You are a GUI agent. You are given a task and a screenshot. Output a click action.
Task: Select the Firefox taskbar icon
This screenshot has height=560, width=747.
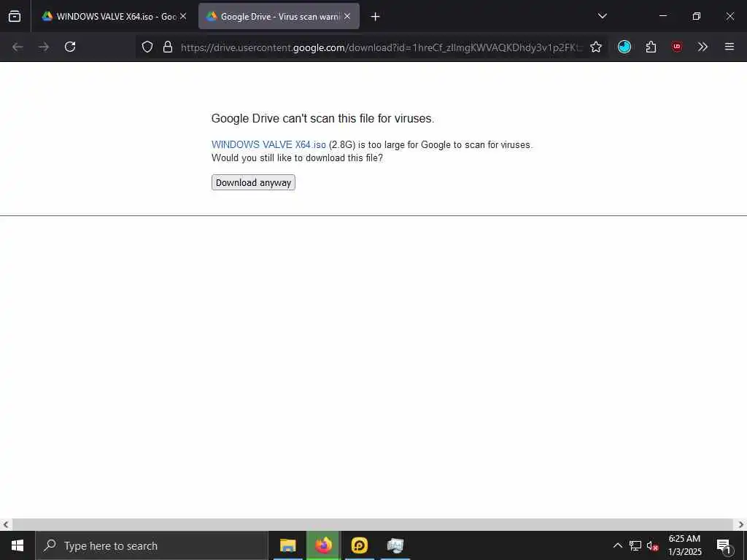pyautogui.click(x=323, y=545)
